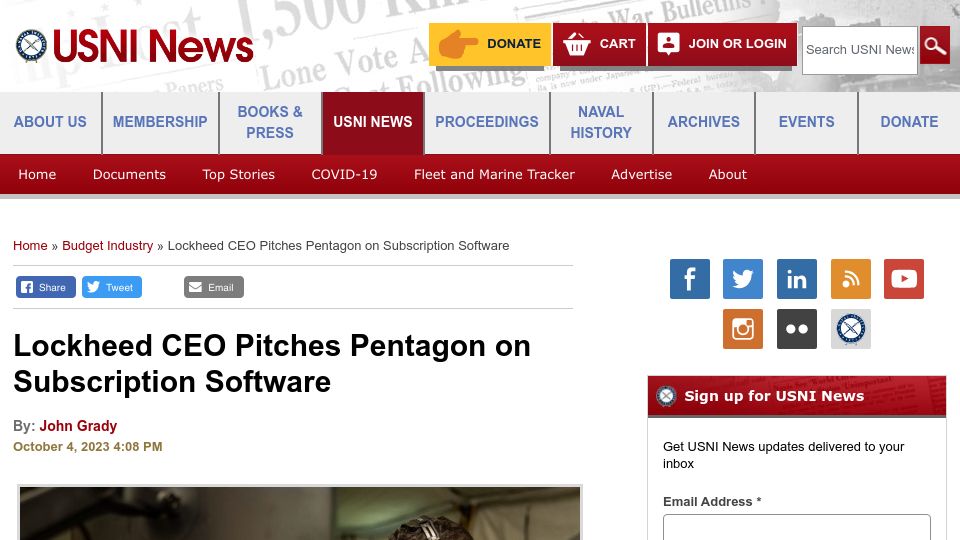Open Documents in the red submenu
Image resolution: width=960 pixels, height=540 pixels.
pos(129,174)
